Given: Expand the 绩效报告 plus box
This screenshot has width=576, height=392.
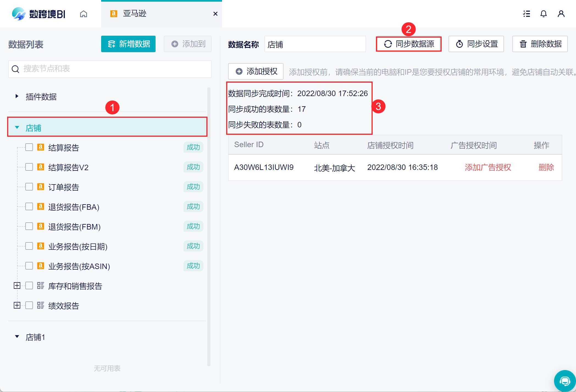Looking at the screenshot, I should click(17, 306).
